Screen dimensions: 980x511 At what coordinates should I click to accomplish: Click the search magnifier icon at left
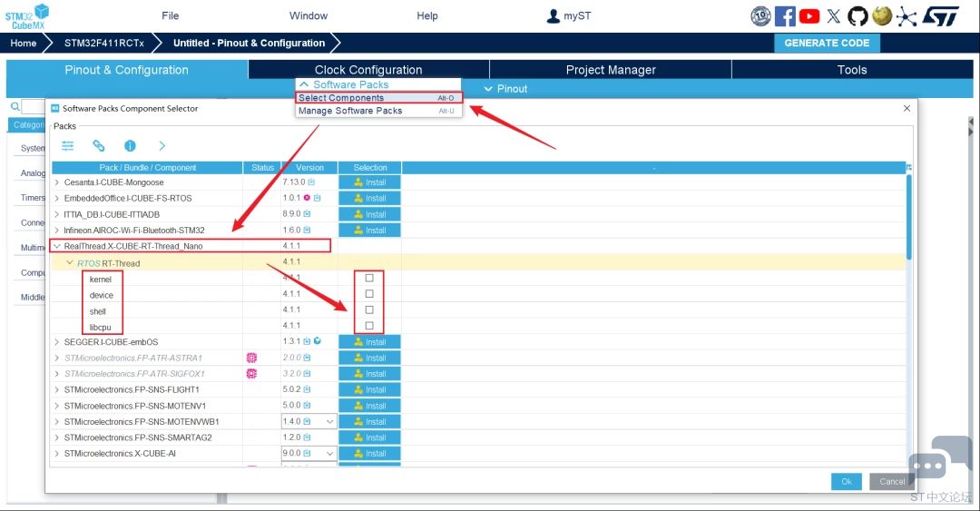tap(15, 107)
